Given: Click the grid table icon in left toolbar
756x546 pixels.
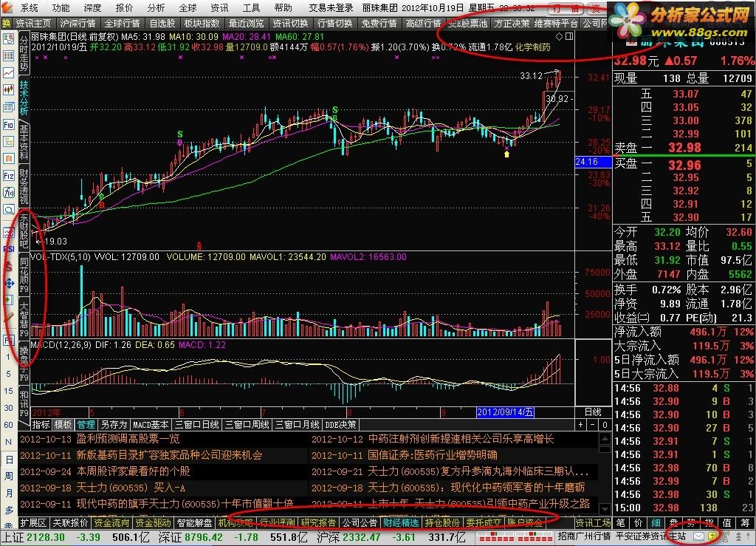Looking at the screenshot, I should [8, 56].
